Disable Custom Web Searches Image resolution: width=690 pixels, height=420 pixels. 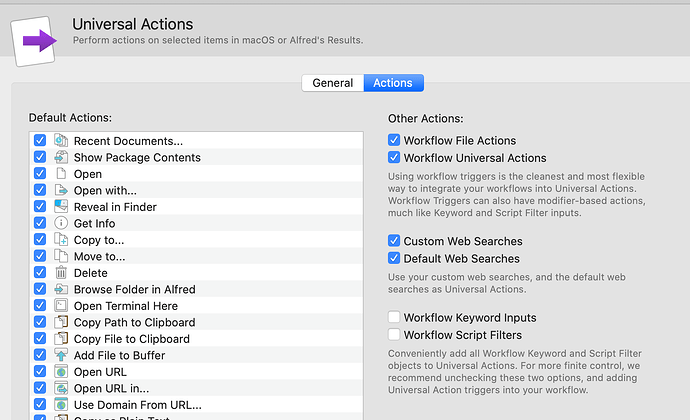point(394,241)
